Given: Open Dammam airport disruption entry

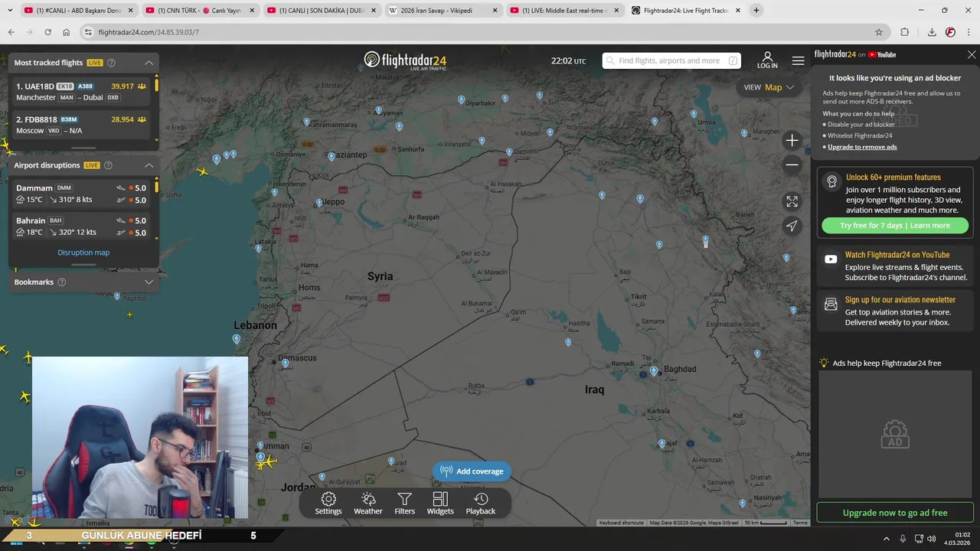Looking at the screenshot, I should 81,194.
